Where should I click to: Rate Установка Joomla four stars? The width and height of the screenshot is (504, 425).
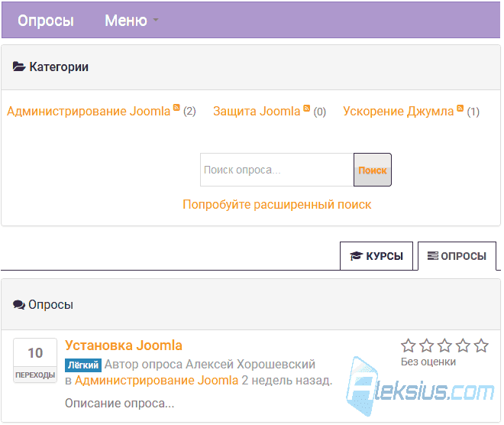[464, 346]
